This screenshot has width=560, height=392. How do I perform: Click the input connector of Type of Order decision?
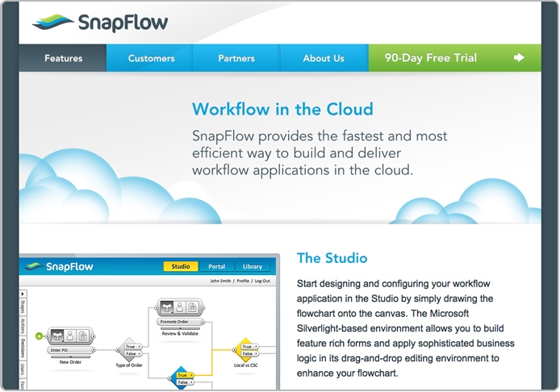(x=118, y=350)
